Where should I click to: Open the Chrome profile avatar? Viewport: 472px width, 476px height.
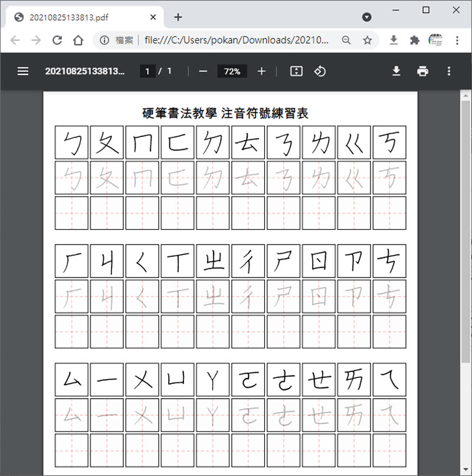click(x=435, y=40)
